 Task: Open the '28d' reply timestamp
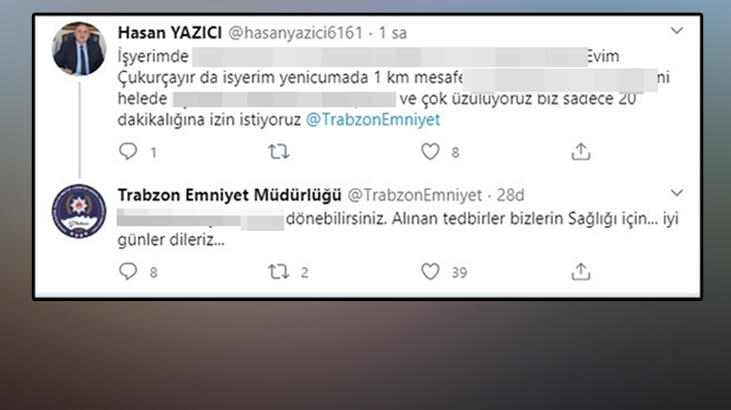point(510,195)
